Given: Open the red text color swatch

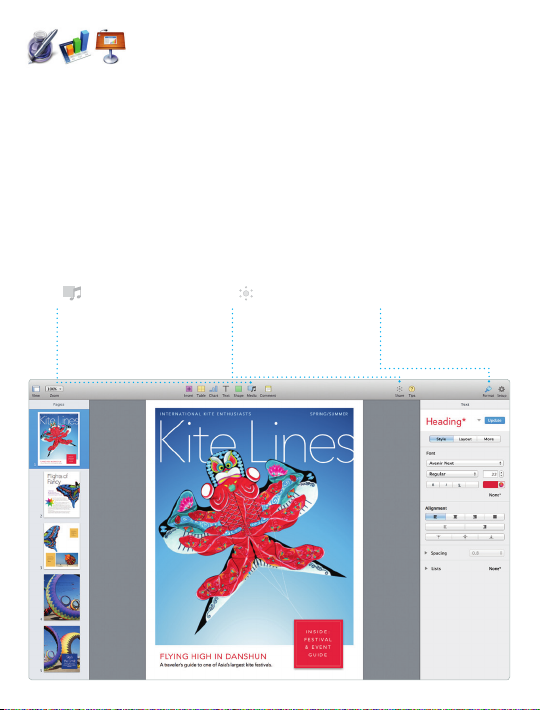Looking at the screenshot, I should (x=490, y=485).
